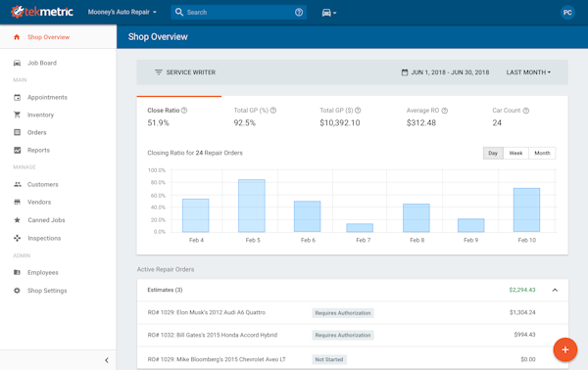
Task: Click Car Count help icon
Action: [x=526, y=111]
